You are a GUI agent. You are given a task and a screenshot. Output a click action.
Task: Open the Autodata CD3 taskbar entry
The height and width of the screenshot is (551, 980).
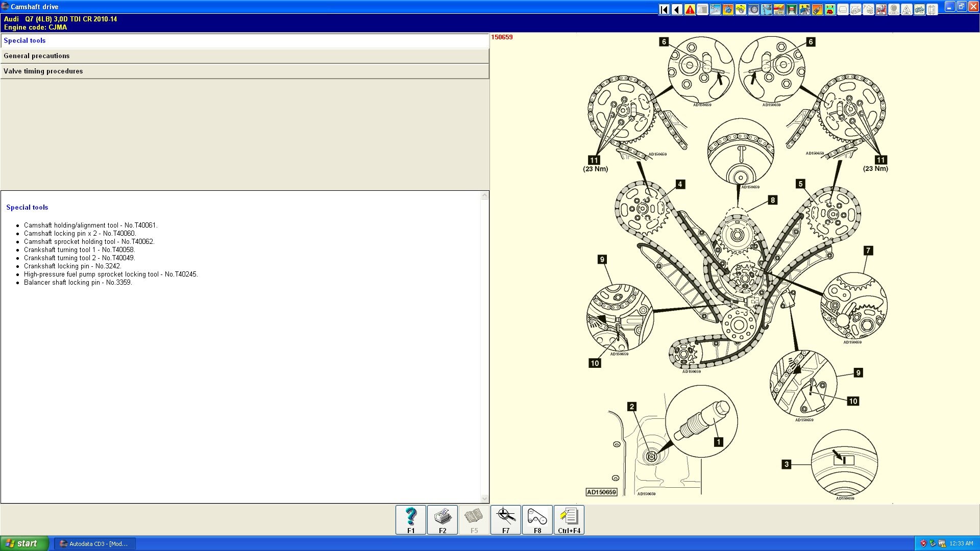tap(94, 543)
